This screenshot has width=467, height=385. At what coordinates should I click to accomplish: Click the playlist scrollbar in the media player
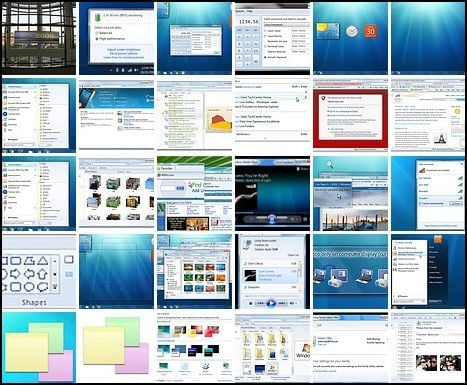[300, 271]
